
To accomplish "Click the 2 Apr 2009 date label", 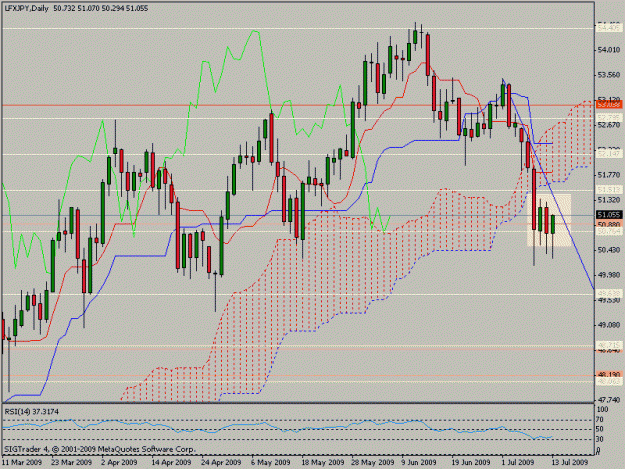I will coord(119,462).
